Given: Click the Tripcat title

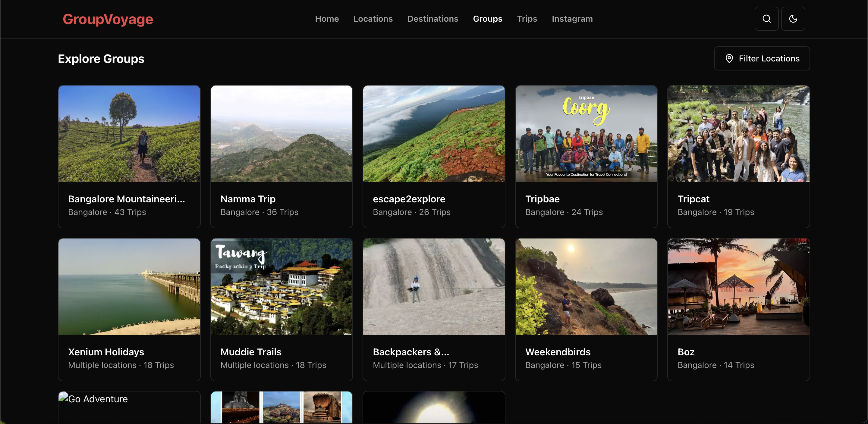Looking at the screenshot, I should [x=693, y=199].
